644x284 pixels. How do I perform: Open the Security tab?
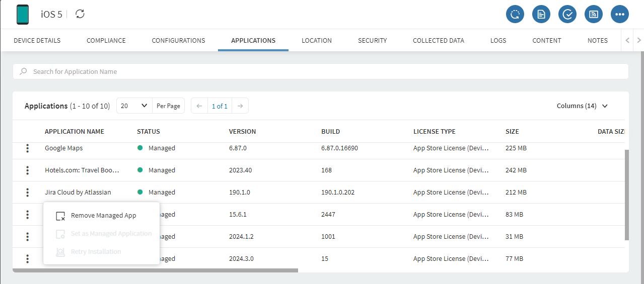click(x=372, y=41)
